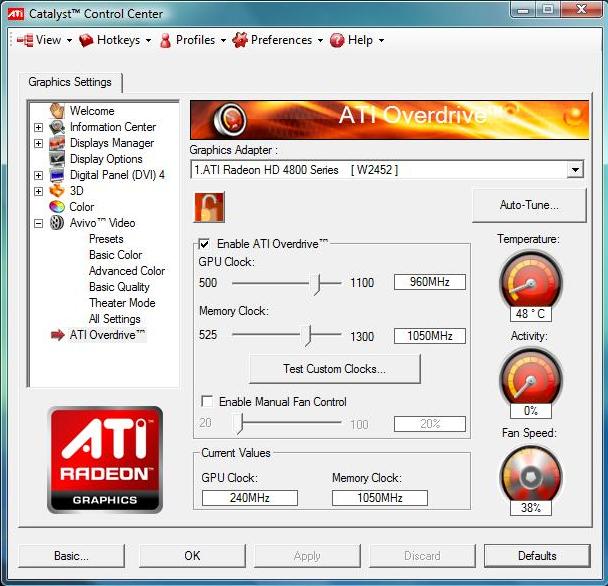Click the Memory Clock slider handle
The width and height of the screenshot is (608, 586).
coord(309,335)
